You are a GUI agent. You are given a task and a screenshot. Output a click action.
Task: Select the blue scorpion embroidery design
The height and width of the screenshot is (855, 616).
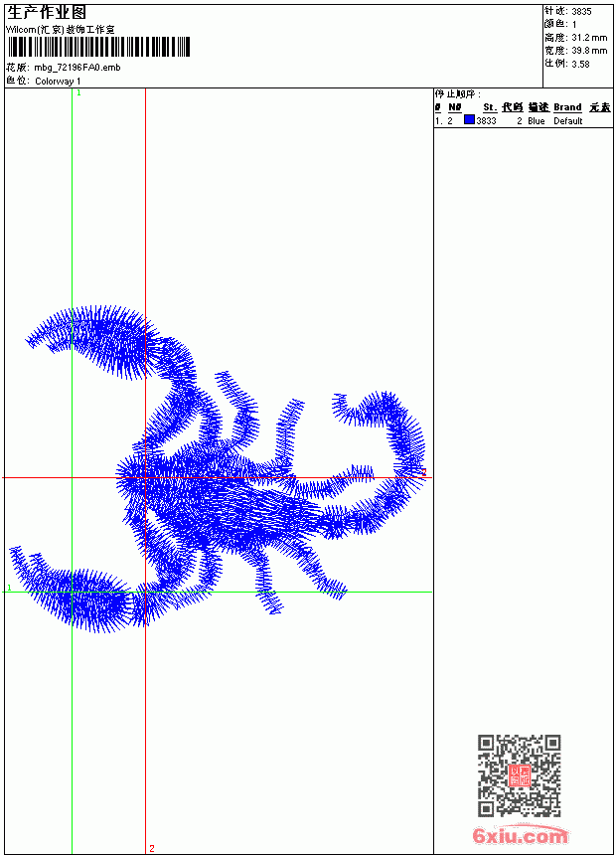(218, 469)
